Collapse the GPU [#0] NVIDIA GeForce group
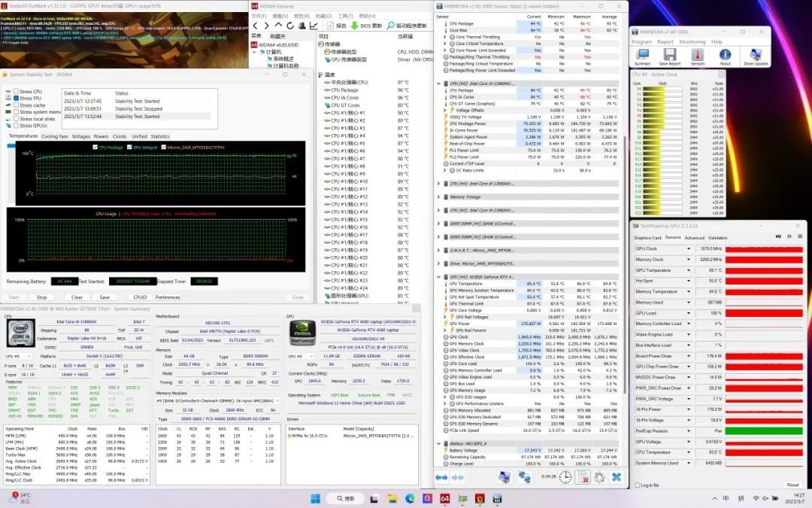The width and height of the screenshot is (812, 508). 438,277
